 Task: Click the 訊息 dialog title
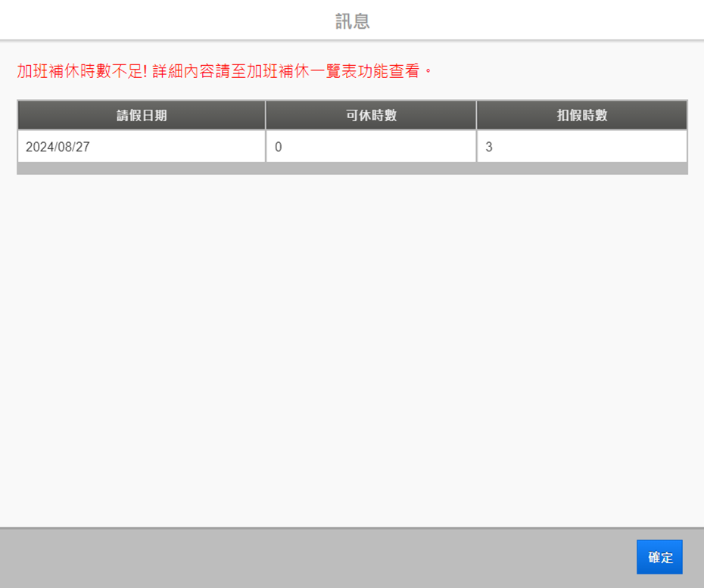coord(352,20)
